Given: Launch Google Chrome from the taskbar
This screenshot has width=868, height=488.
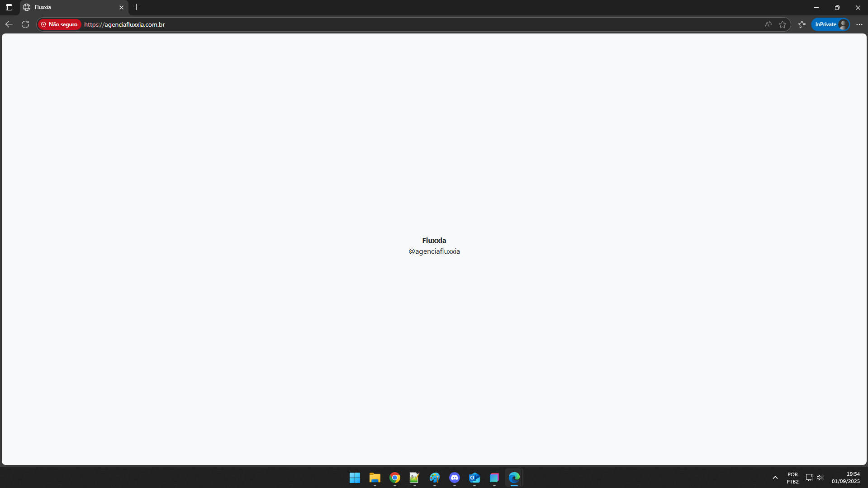Looking at the screenshot, I should point(394,478).
